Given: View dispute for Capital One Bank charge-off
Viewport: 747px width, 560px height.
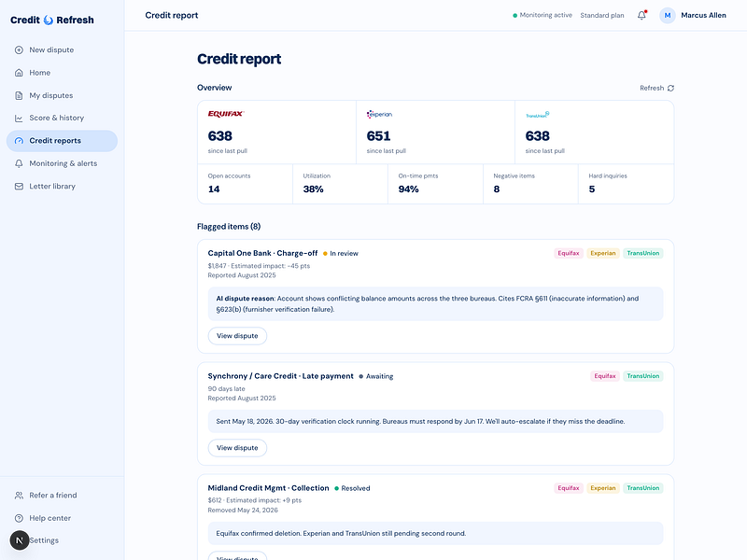Looking at the screenshot, I should (237, 336).
